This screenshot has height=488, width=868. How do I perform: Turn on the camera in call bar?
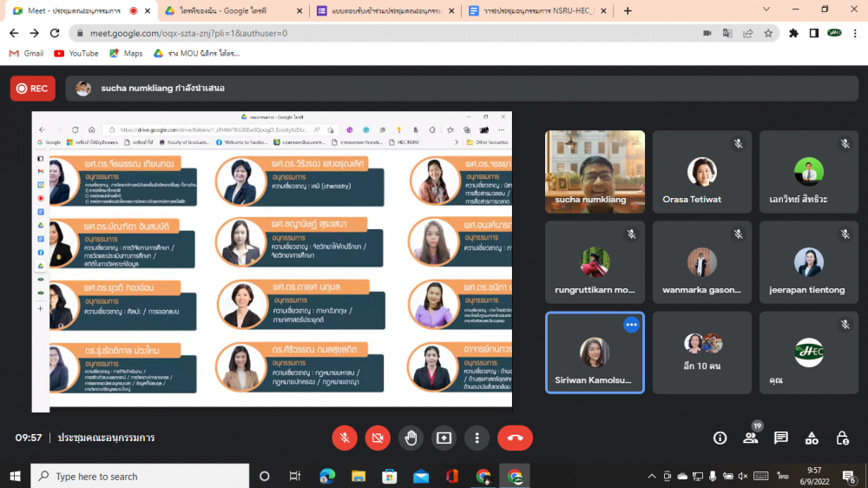378,438
